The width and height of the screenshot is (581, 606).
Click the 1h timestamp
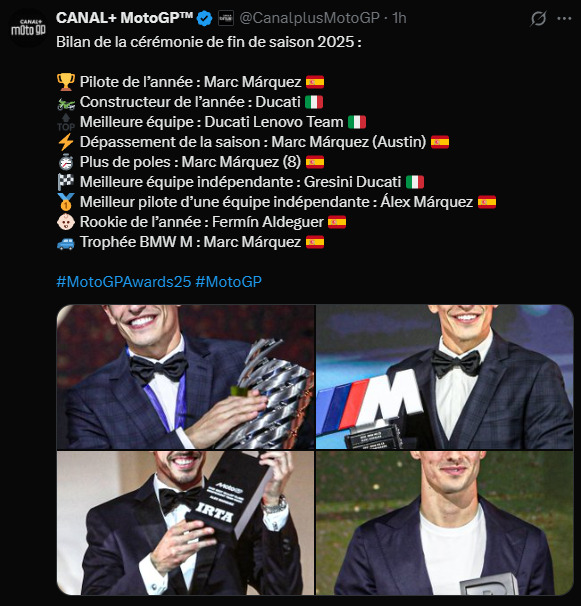click(x=399, y=18)
